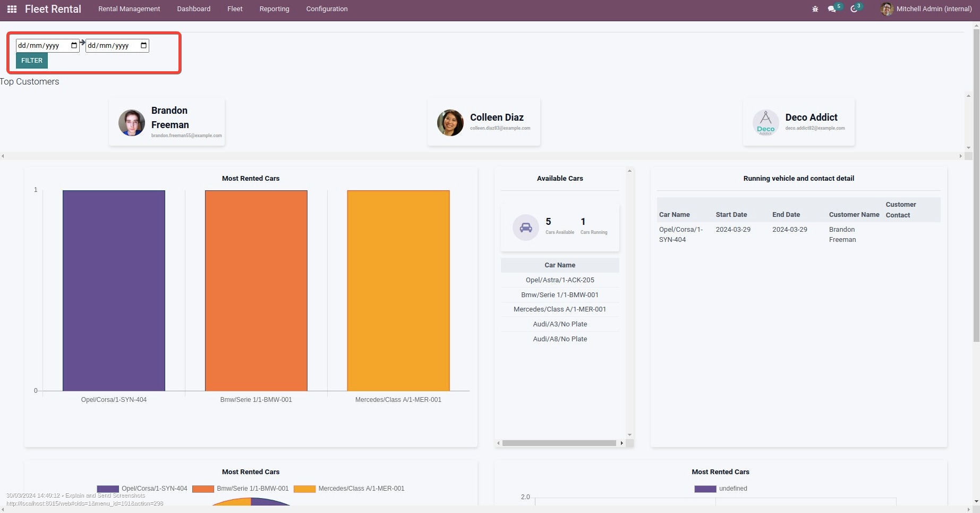Click the orange Bmw/Serie 1 bar
The image size is (980, 513).
coord(256,291)
